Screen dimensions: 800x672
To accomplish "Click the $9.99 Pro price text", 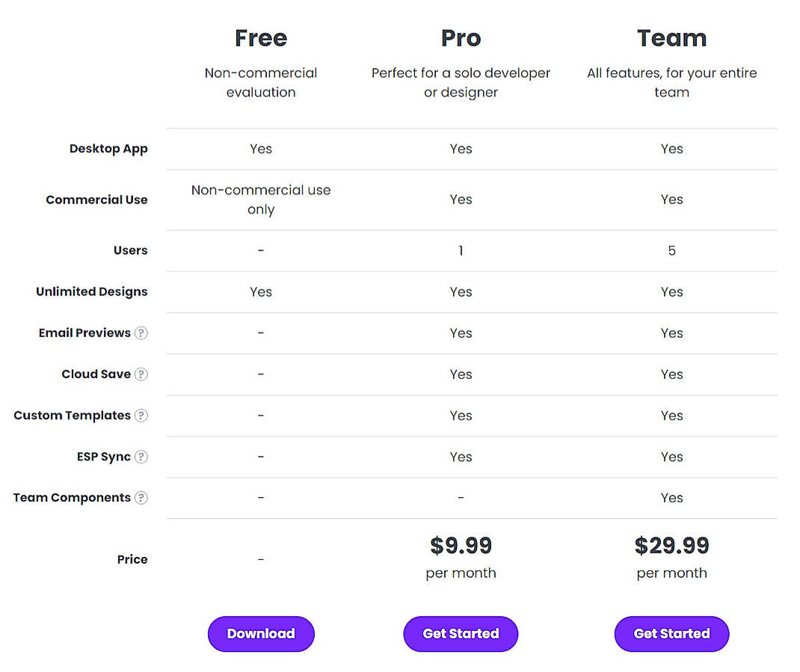I will point(461,546).
